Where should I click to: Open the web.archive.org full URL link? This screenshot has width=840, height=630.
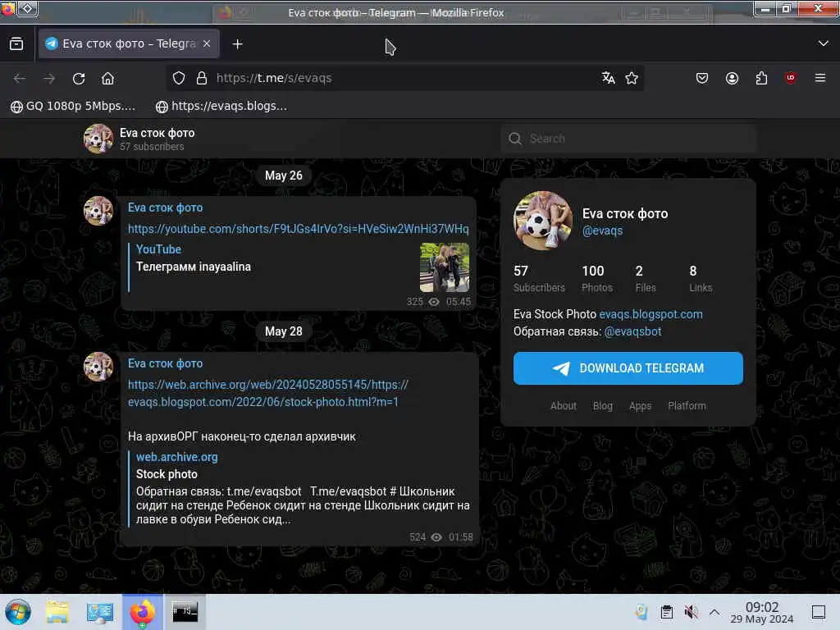pos(268,393)
